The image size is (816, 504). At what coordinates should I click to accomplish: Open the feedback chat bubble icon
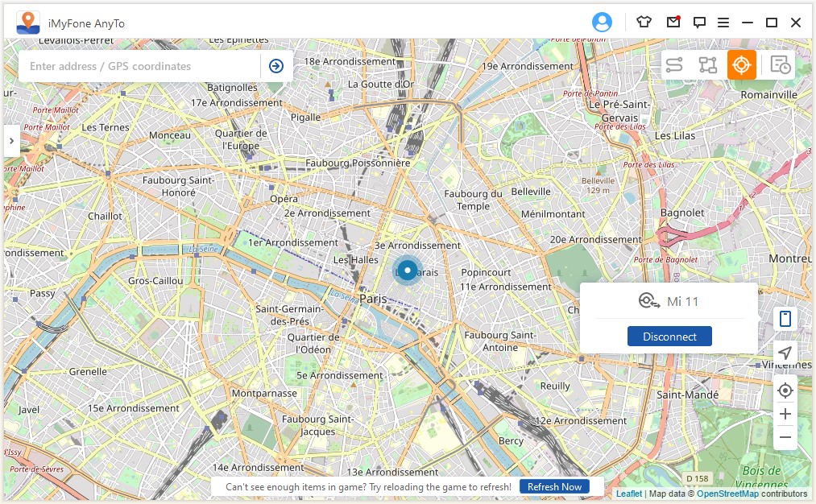pyautogui.click(x=699, y=23)
